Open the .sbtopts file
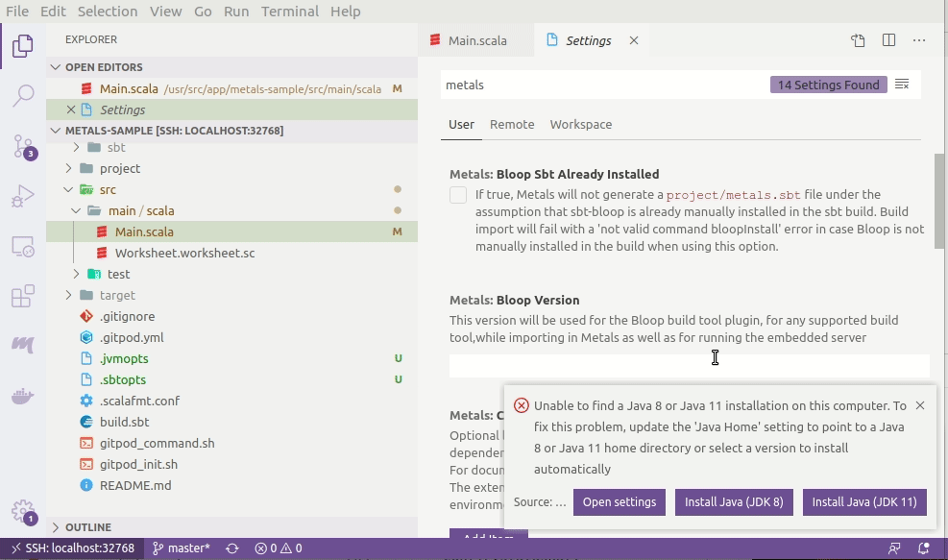948x560 pixels. point(231,379)
